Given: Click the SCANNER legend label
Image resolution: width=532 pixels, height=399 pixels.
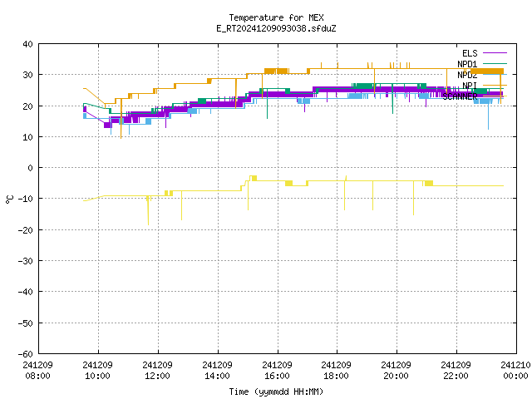Looking at the screenshot, I should 460,96.
